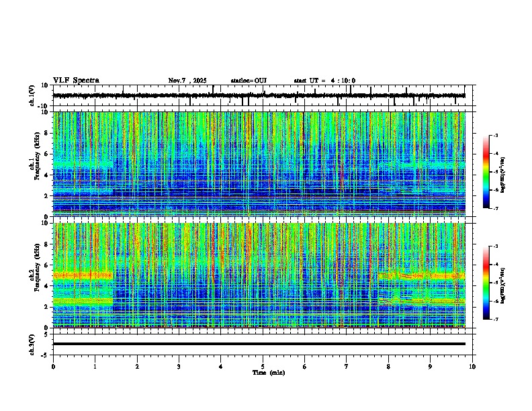Click time axis tick label "6"
This screenshot has height=411, width=532.
[304, 367]
